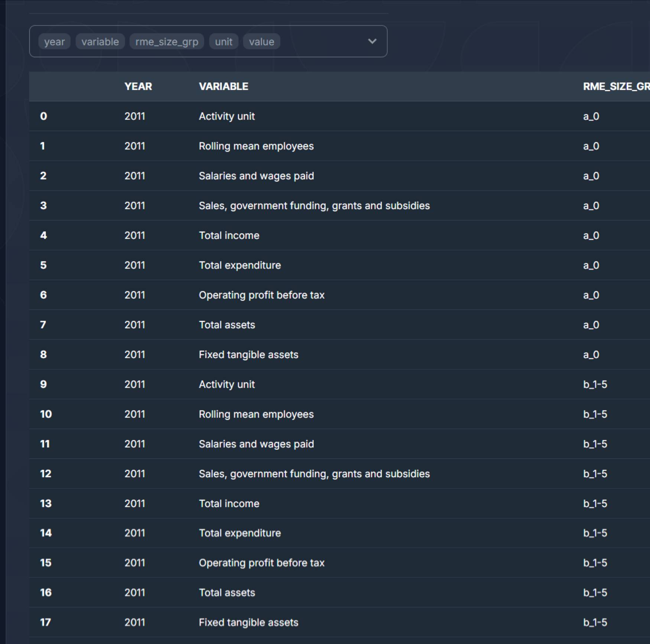Select 'Rolling mean employees' in row 1

pyautogui.click(x=256, y=146)
